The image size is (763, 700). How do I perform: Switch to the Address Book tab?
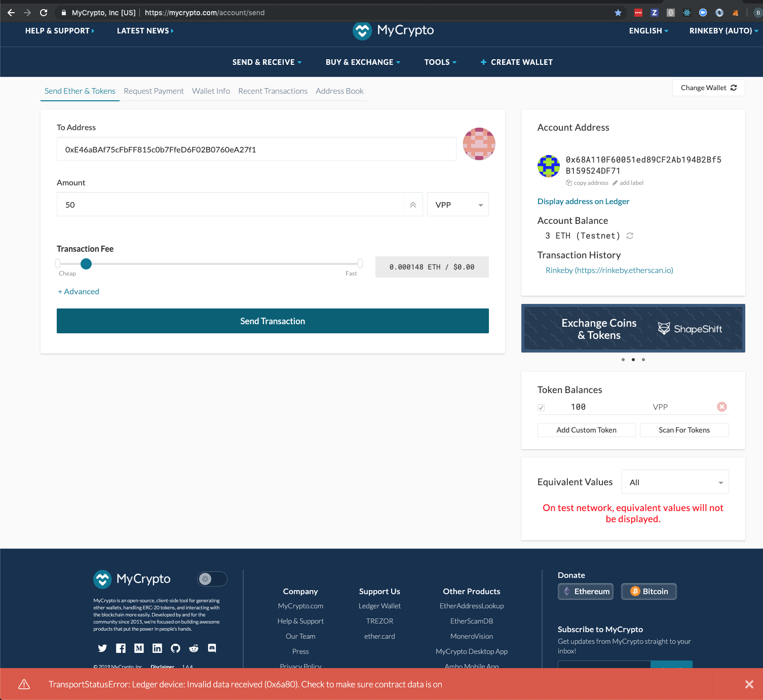click(339, 91)
